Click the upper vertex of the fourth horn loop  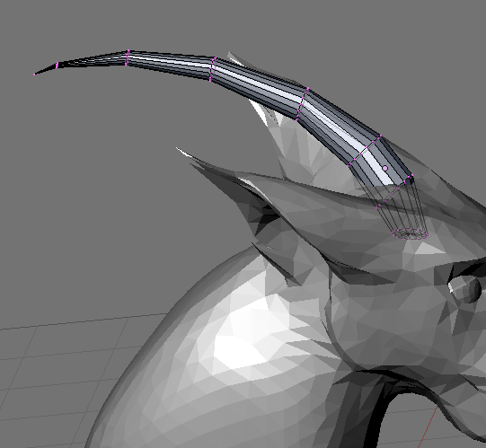[308, 89]
